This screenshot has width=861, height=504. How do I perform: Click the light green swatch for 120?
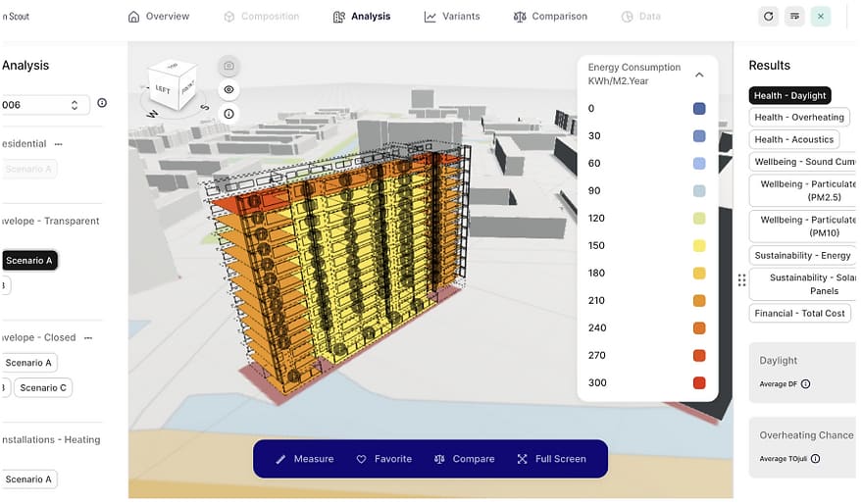tap(699, 219)
